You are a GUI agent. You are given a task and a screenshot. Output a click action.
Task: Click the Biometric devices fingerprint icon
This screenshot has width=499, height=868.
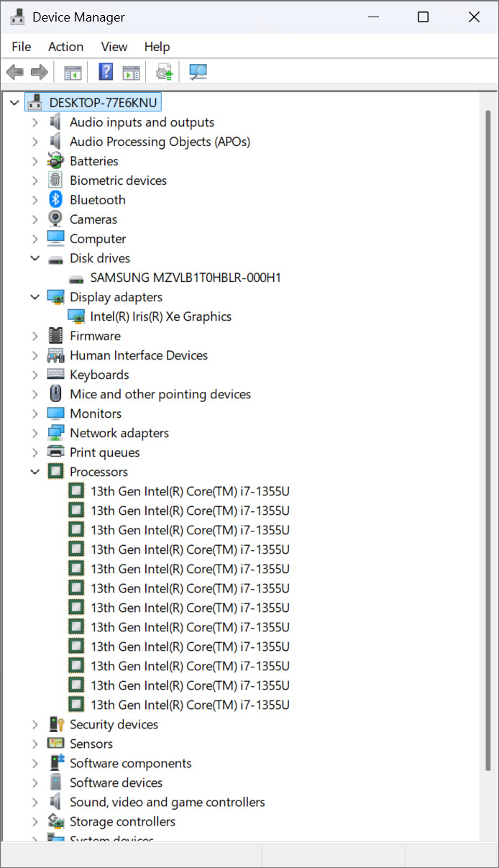pos(56,181)
